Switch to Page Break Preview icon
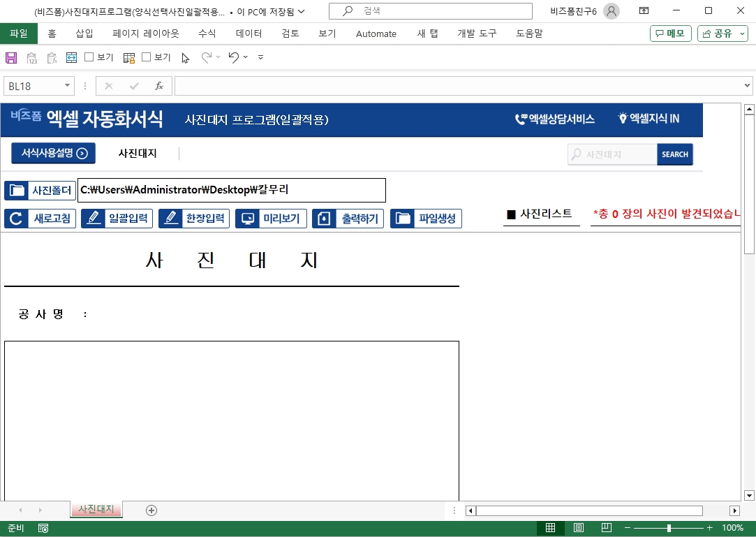The height and width of the screenshot is (537, 756). [x=607, y=528]
